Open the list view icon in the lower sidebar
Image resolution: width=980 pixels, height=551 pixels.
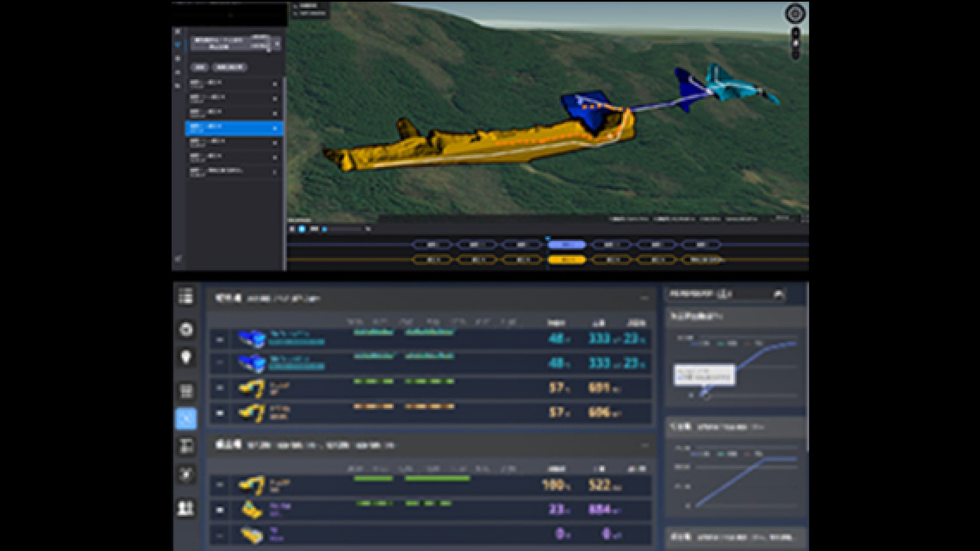[186, 297]
